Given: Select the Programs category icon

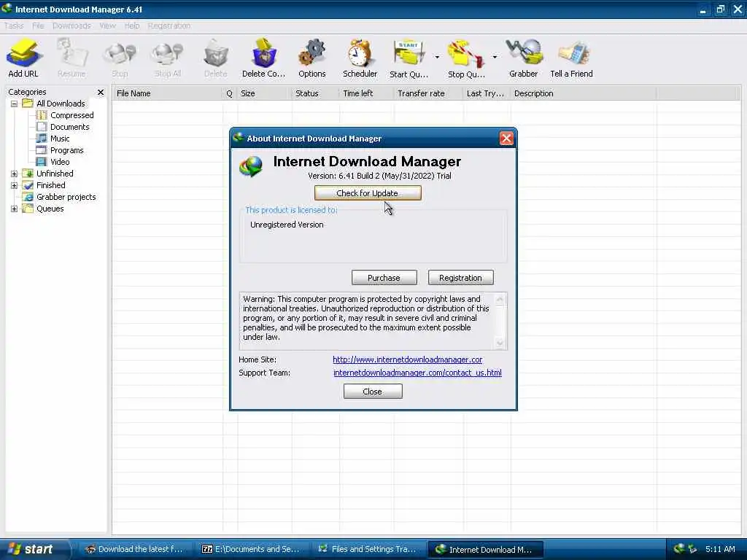Looking at the screenshot, I should [42, 150].
